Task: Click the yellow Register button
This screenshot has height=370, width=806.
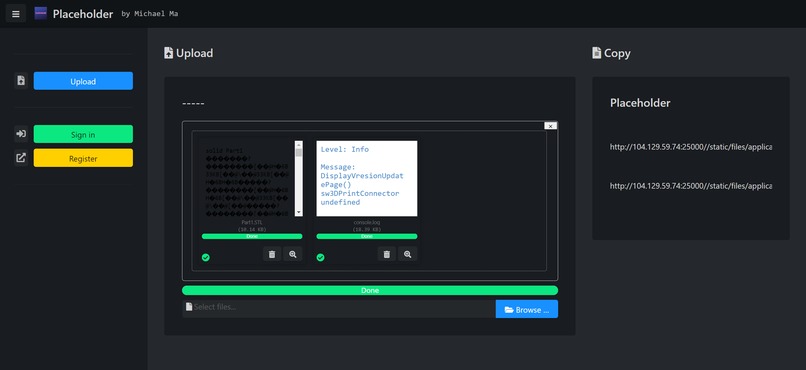Action: click(83, 158)
